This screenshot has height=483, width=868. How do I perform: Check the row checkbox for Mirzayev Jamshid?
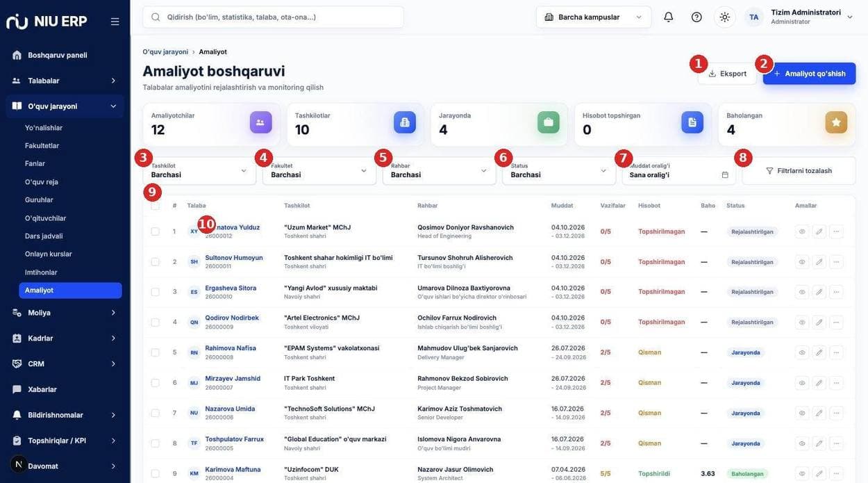coord(155,383)
